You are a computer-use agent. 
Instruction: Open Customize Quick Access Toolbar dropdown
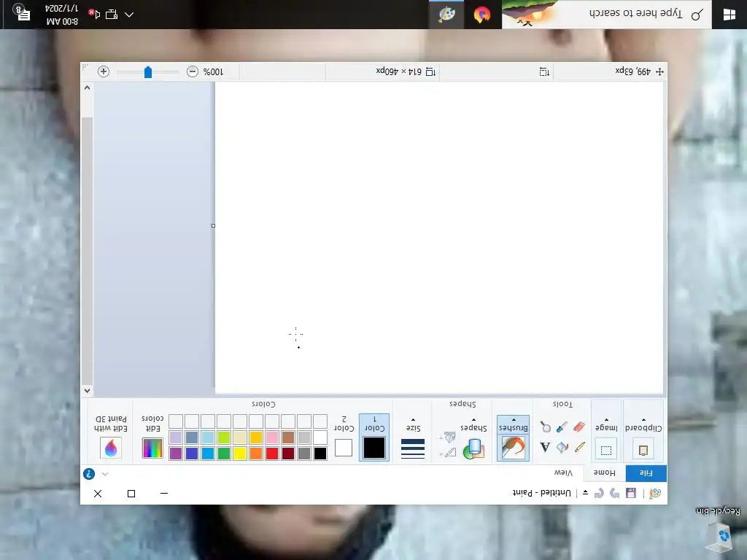pos(586,493)
